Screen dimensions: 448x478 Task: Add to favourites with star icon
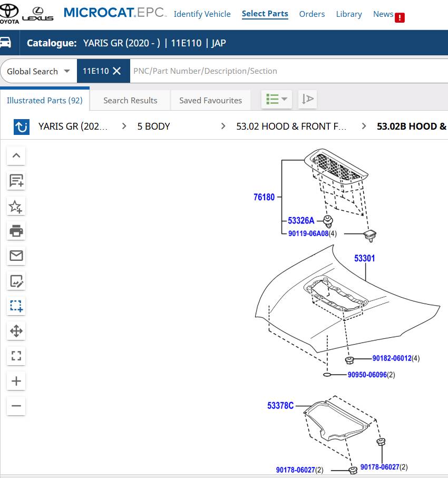coord(16,207)
